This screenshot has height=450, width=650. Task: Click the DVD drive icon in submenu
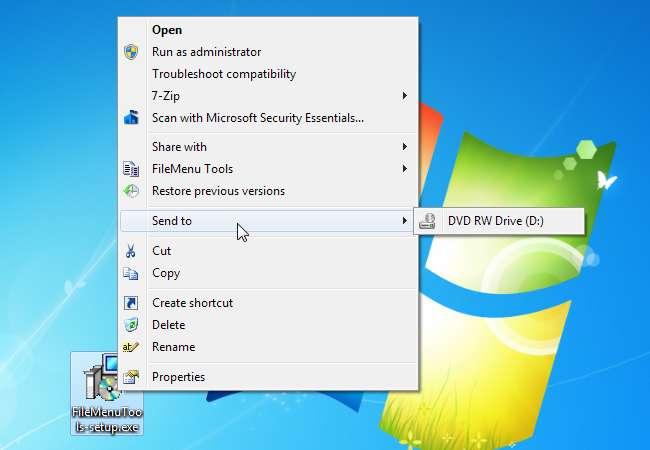tap(427, 221)
